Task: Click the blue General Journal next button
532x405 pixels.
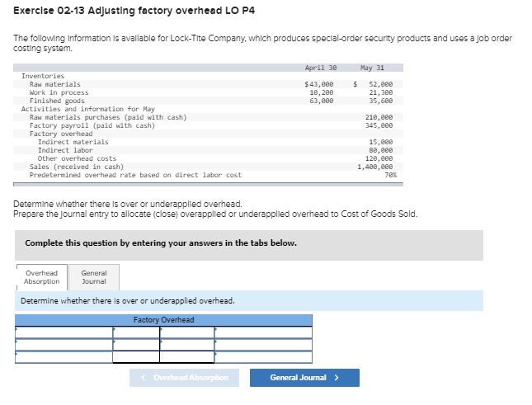Action: coord(304,378)
